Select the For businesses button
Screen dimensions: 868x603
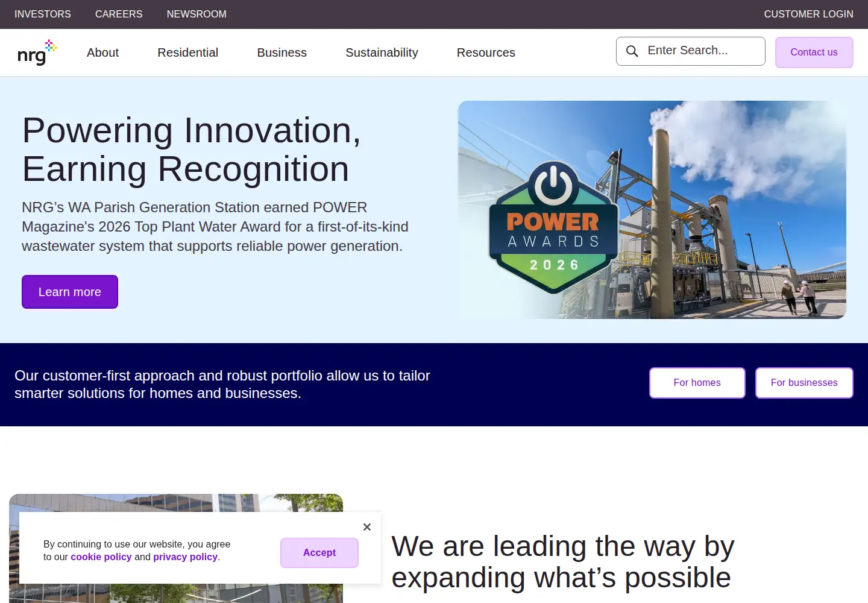click(804, 383)
